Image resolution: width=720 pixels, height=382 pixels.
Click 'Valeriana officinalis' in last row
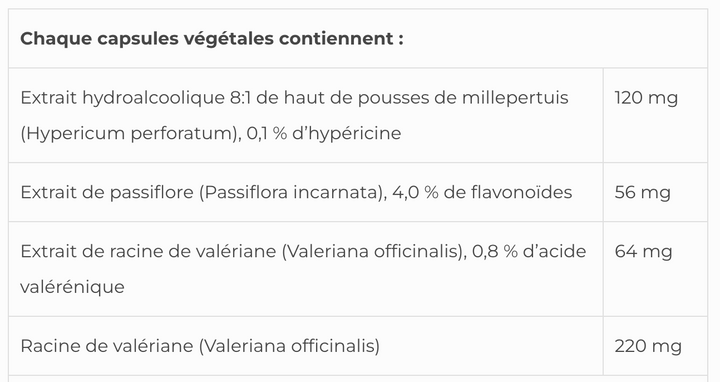(289, 346)
